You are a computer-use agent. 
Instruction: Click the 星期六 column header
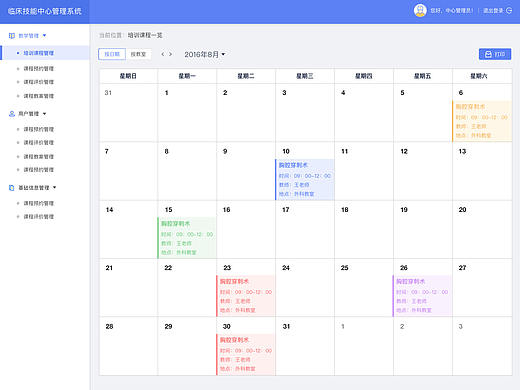click(482, 76)
